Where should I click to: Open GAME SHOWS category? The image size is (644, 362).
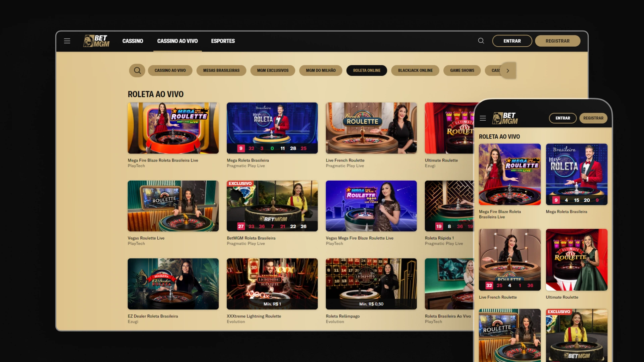462,70
